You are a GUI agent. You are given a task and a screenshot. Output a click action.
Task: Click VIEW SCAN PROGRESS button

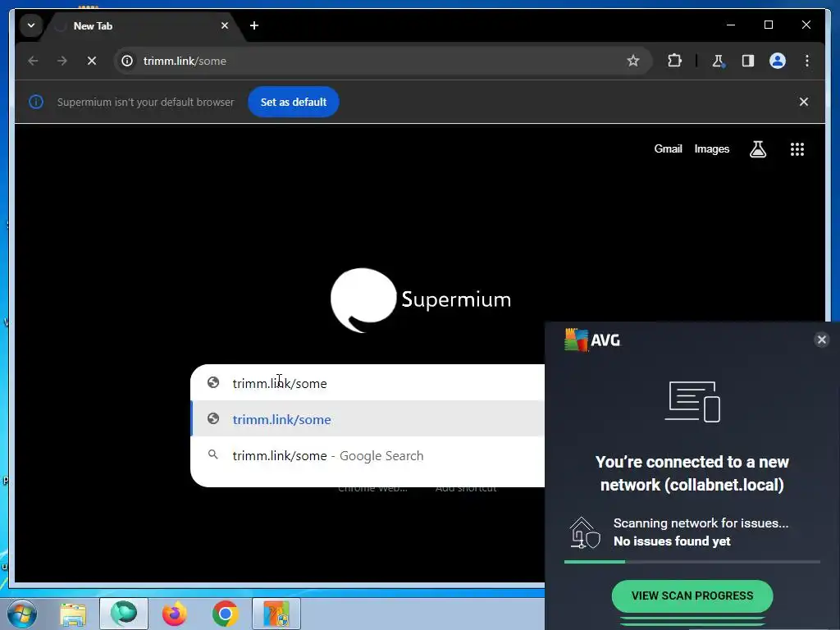pos(692,596)
